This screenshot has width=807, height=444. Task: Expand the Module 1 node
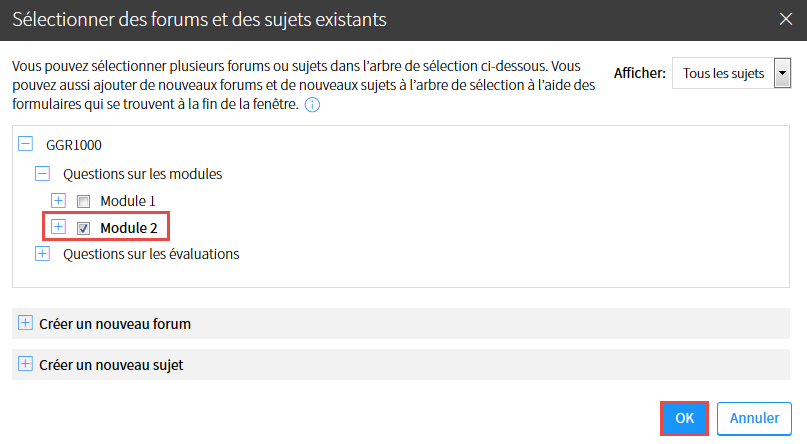pyautogui.click(x=59, y=200)
